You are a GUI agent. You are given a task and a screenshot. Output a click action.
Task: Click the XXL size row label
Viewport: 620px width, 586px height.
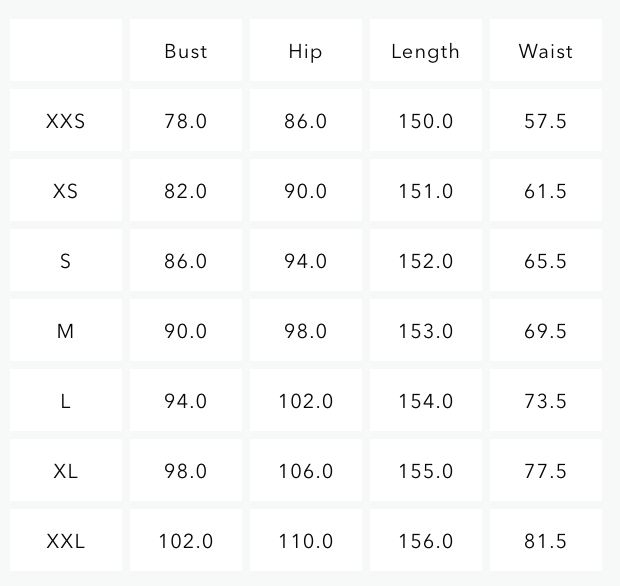(66, 541)
